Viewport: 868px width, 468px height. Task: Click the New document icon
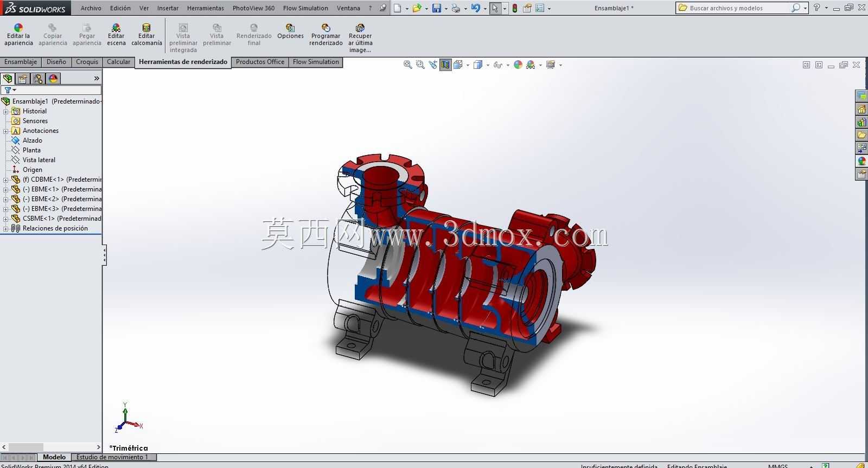(x=398, y=8)
